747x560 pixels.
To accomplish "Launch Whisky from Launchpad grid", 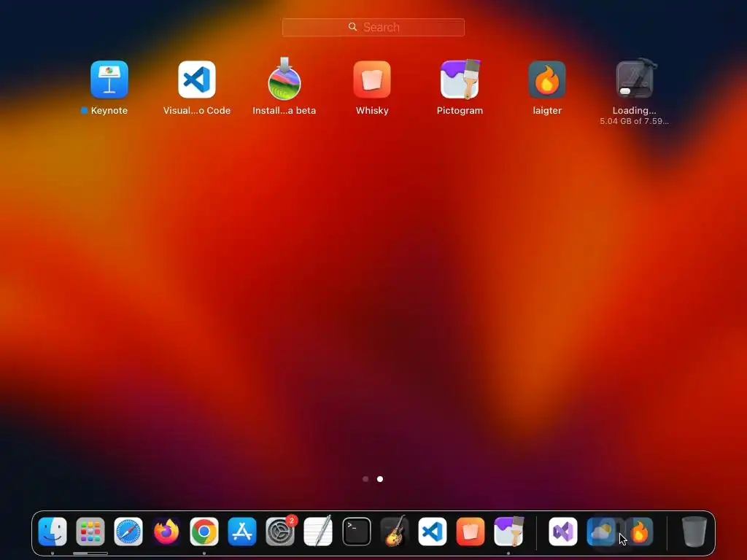I will click(x=372, y=79).
